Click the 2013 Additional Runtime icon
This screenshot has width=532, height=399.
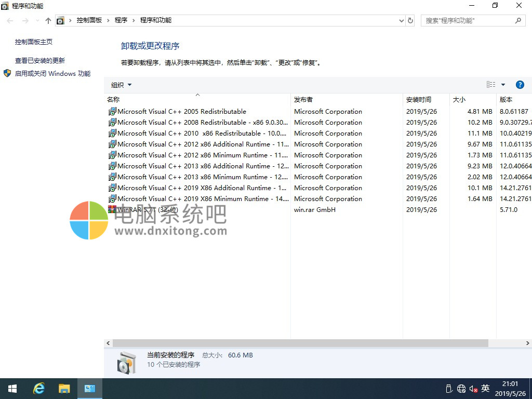click(112, 166)
